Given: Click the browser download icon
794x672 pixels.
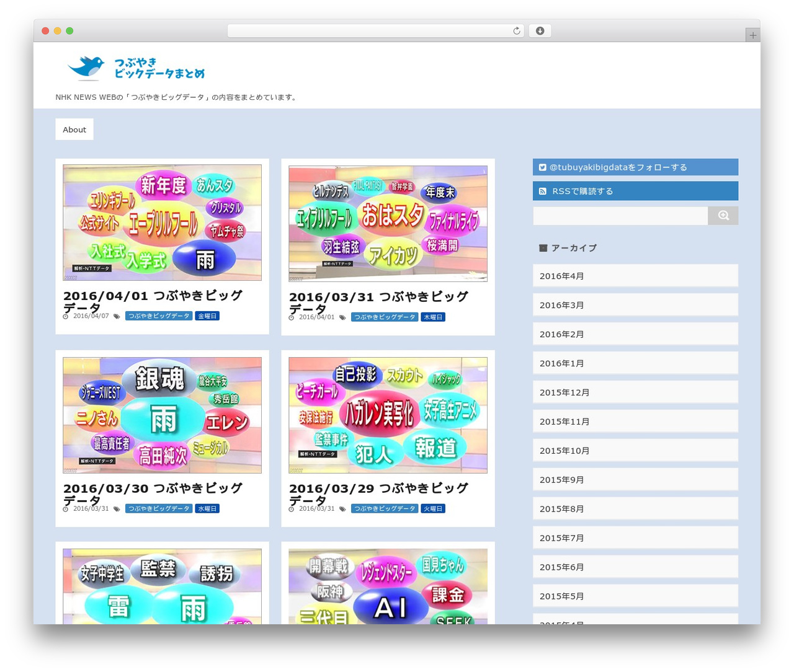Looking at the screenshot, I should (540, 31).
